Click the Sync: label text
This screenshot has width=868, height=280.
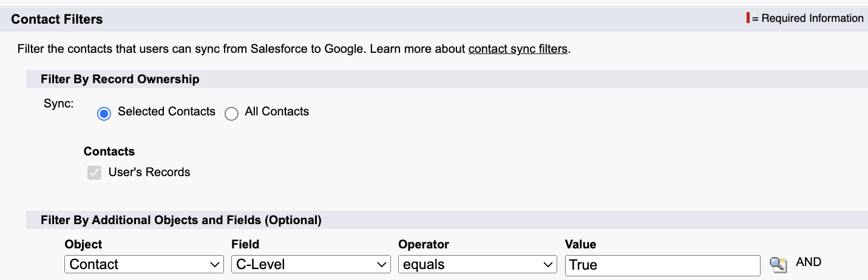pos(58,103)
